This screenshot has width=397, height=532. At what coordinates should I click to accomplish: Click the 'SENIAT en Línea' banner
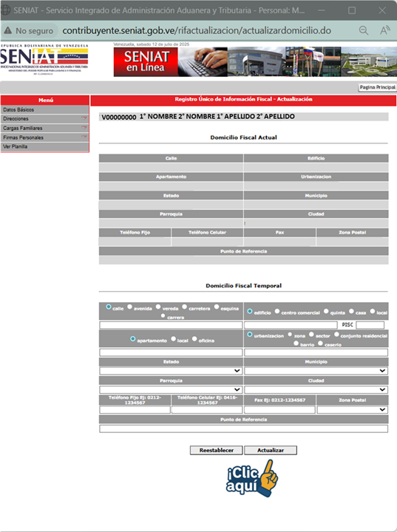[146, 62]
